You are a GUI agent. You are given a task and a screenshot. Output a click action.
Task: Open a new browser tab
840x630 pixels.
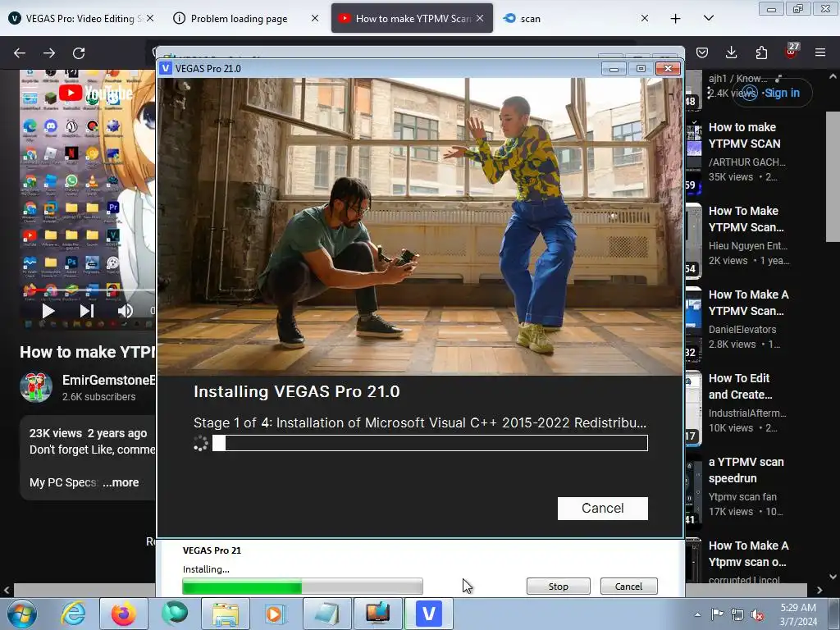676,18
